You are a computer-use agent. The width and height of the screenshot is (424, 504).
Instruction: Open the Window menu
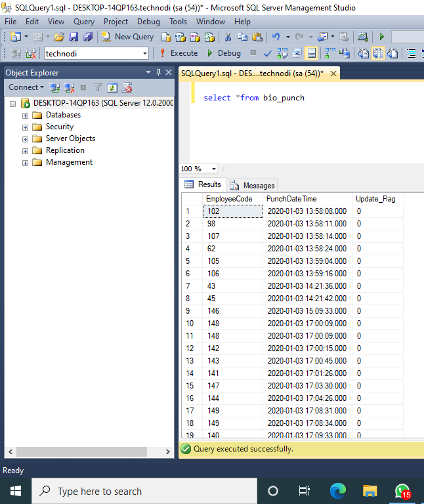pos(211,22)
